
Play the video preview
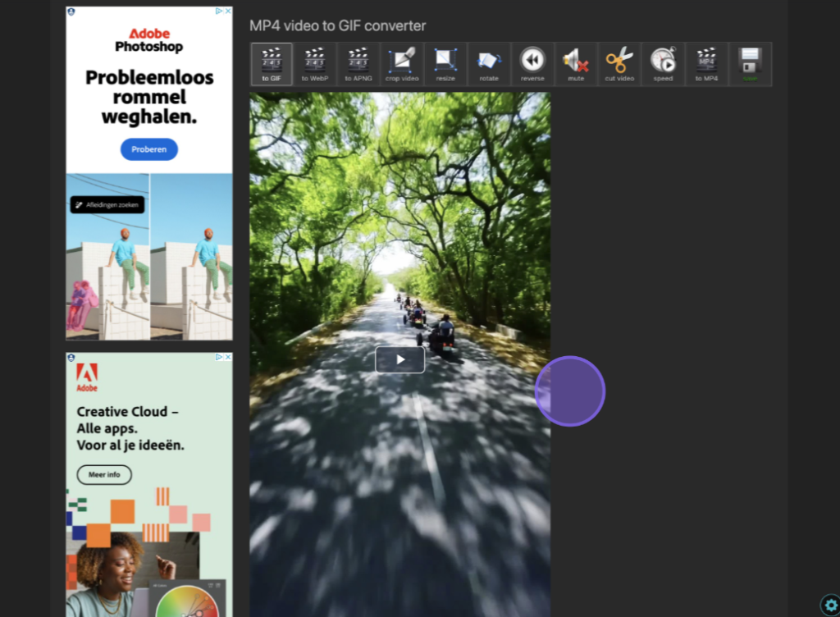[400, 359]
